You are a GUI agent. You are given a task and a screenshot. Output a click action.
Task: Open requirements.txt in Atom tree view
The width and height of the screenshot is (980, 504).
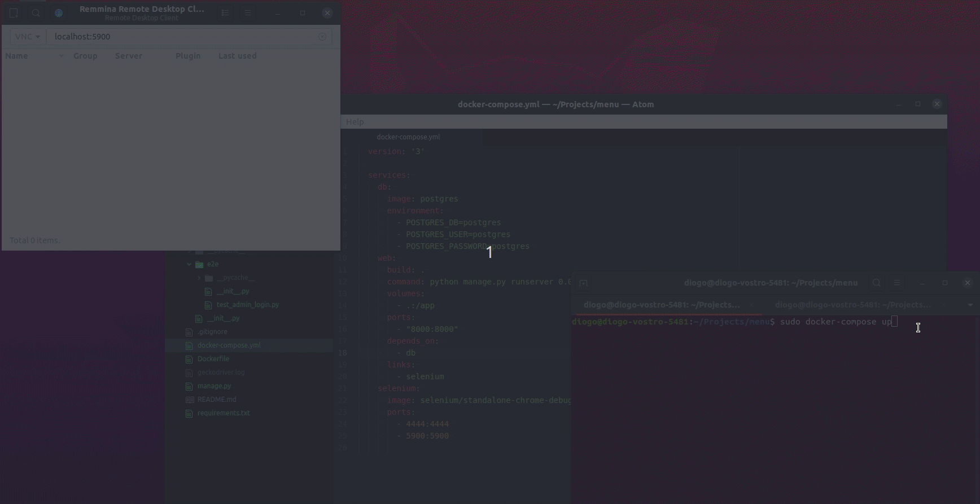224,413
